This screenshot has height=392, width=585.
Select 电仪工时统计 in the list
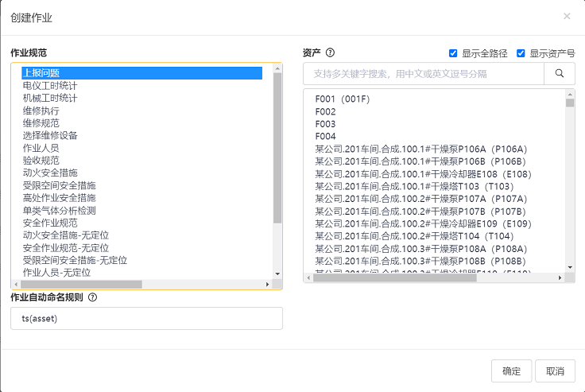coord(50,86)
